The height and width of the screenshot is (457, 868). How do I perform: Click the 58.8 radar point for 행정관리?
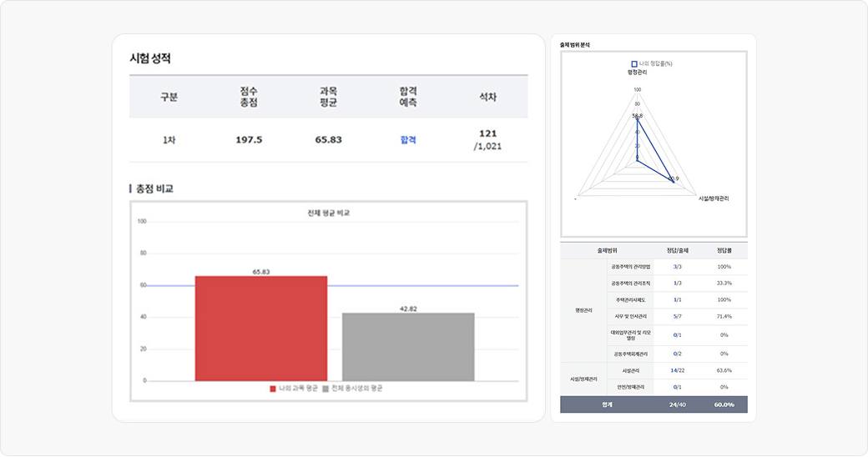(637, 118)
